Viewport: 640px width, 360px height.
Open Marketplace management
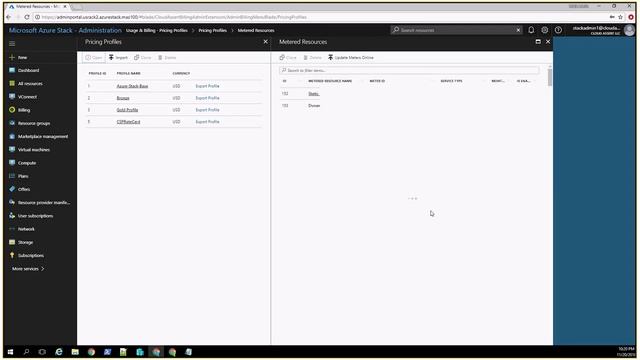[43, 137]
